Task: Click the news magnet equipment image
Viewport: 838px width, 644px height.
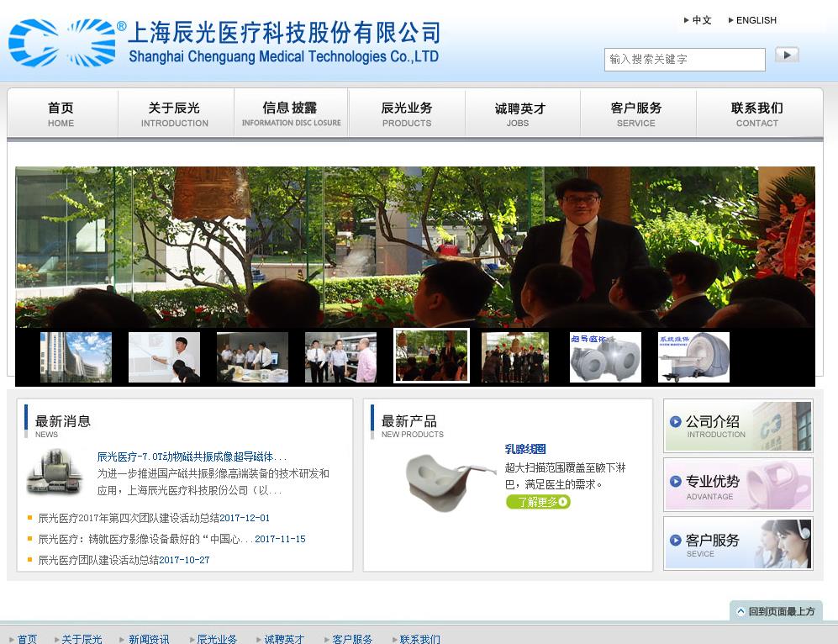Action: [55, 472]
